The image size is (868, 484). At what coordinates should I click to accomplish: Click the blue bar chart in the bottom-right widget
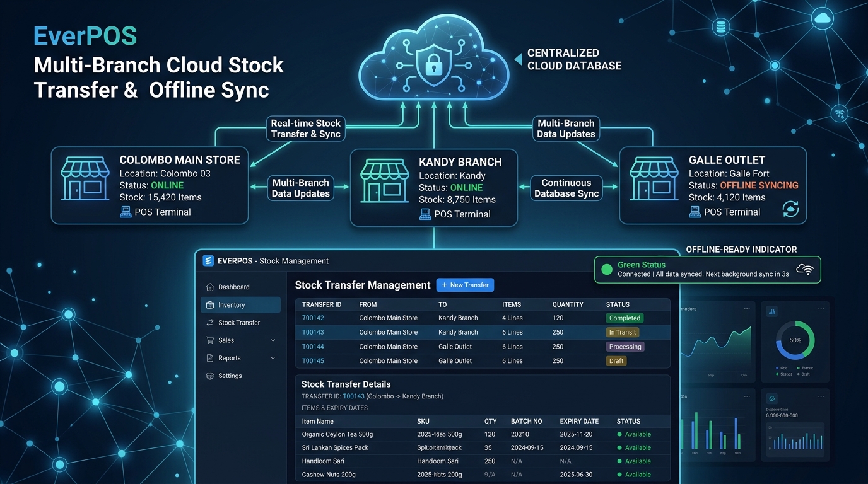click(795, 439)
